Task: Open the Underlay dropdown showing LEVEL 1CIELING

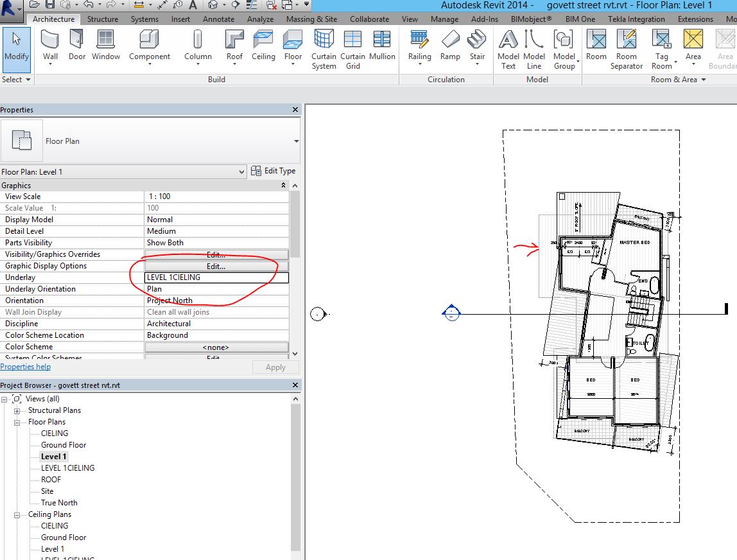Action: click(216, 277)
